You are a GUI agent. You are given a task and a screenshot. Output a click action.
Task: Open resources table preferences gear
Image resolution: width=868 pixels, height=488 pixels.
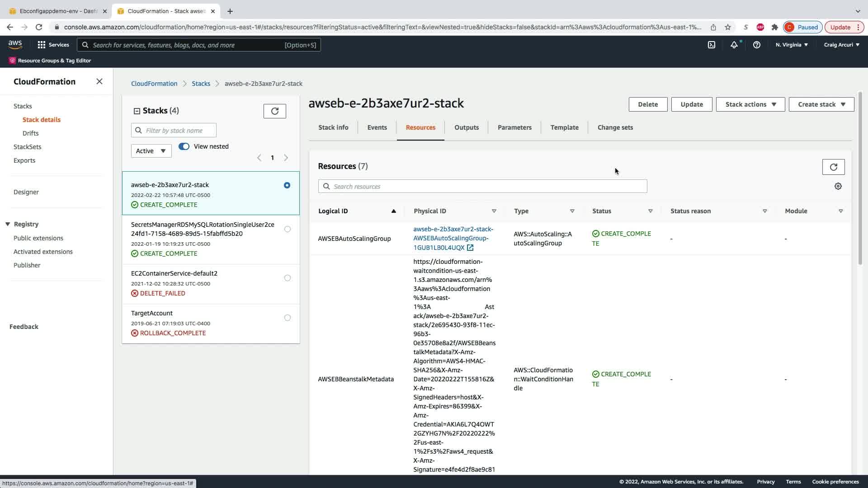click(838, 187)
